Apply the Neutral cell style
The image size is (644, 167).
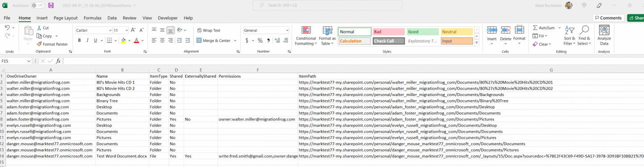point(457,32)
